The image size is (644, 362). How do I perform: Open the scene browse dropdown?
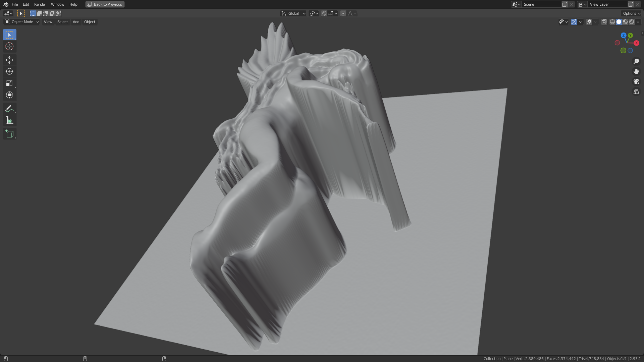point(516,4)
